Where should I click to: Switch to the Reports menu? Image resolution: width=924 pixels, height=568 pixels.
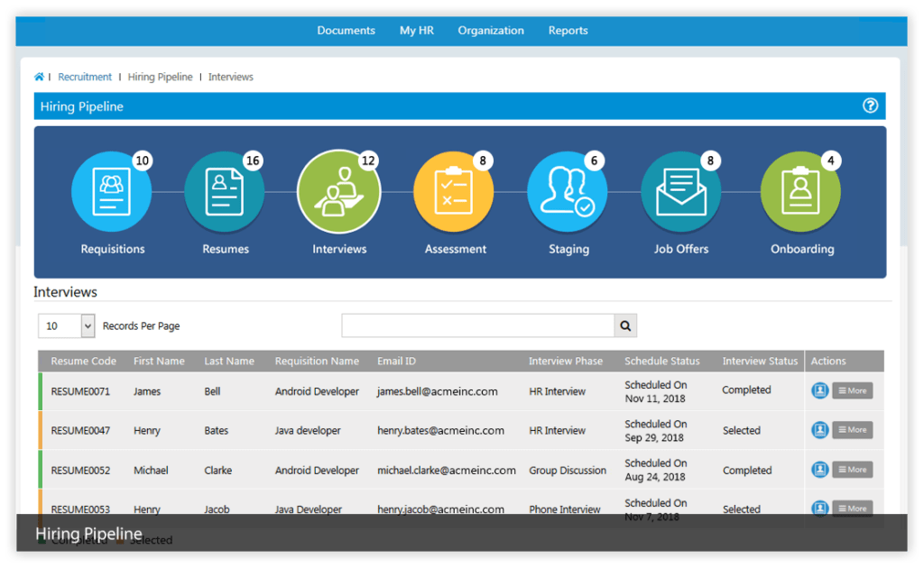[568, 30]
